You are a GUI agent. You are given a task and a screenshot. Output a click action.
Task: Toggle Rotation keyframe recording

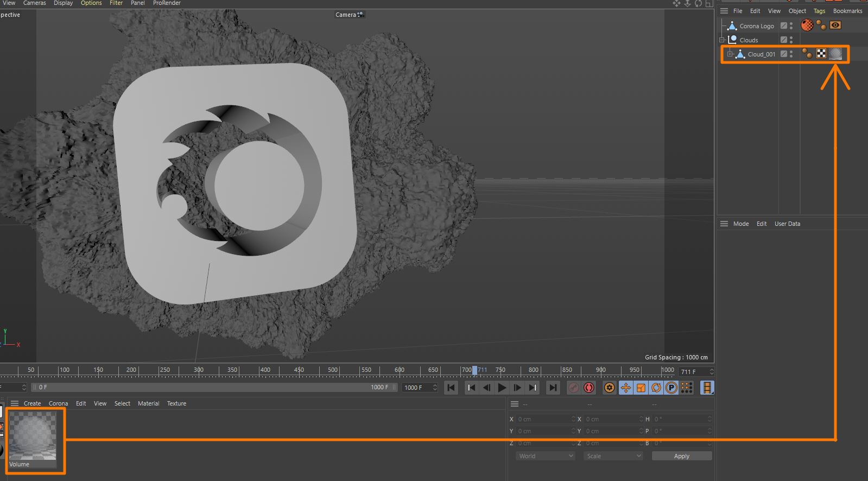coord(656,388)
